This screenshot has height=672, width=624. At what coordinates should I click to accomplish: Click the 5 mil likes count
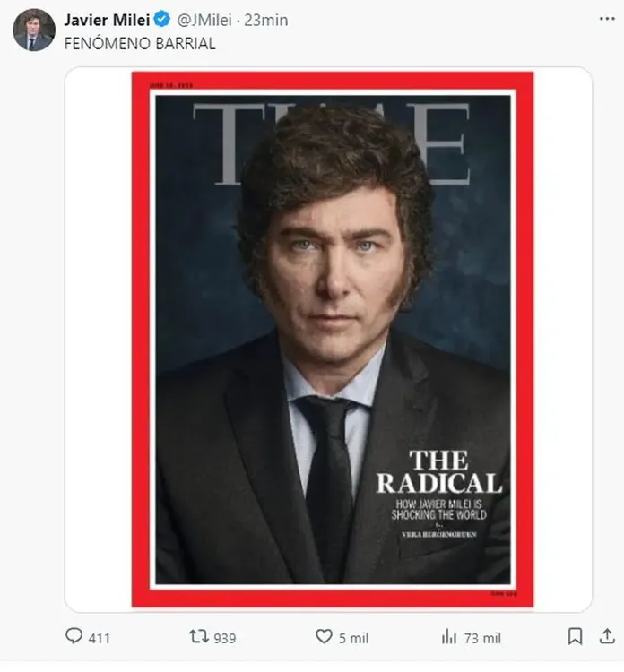tap(353, 638)
